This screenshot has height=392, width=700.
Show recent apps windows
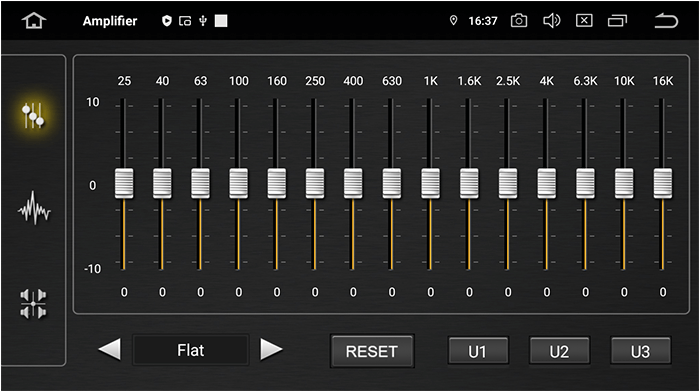tap(617, 21)
